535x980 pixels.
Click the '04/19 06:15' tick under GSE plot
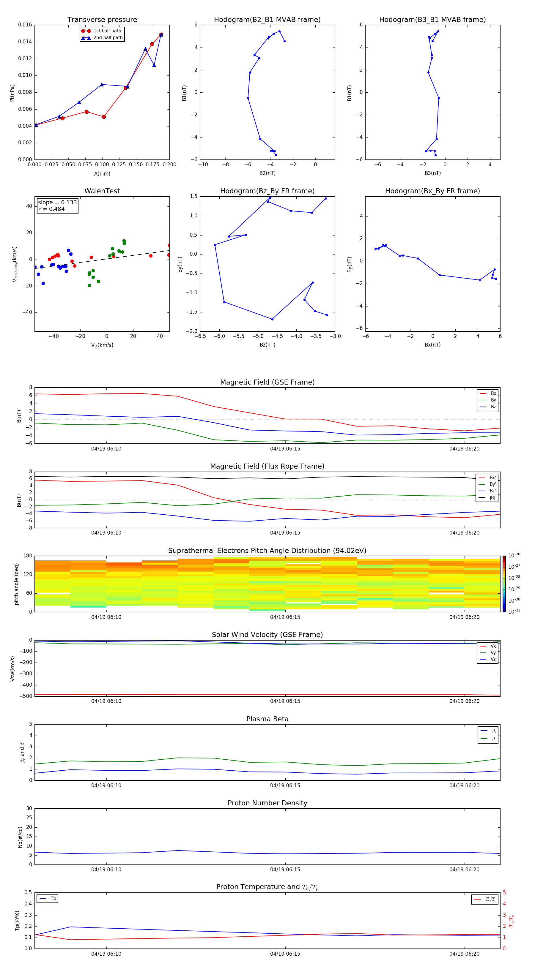[285, 449]
